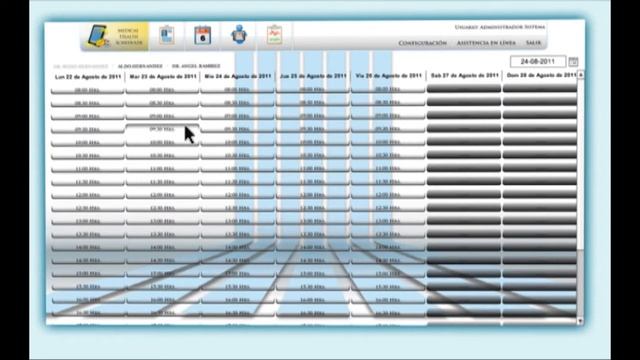The height and width of the screenshot is (360, 640).
Task: Switch to Dr. Angel Ramirez schedule tab
Action: (196, 66)
